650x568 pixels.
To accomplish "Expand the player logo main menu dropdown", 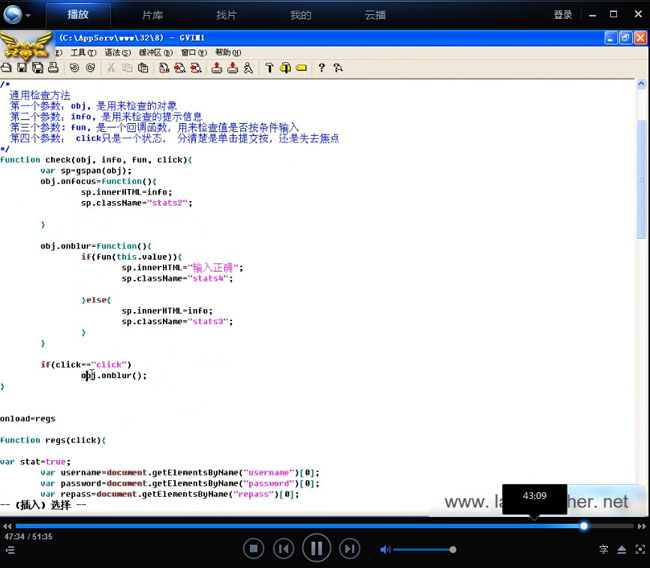I will pos(27,15).
